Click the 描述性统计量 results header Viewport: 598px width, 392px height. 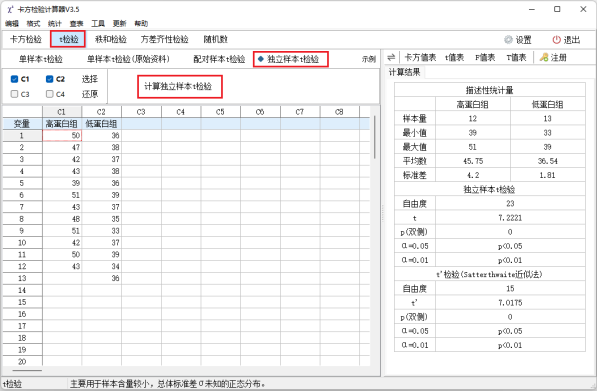tap(490, 90)
